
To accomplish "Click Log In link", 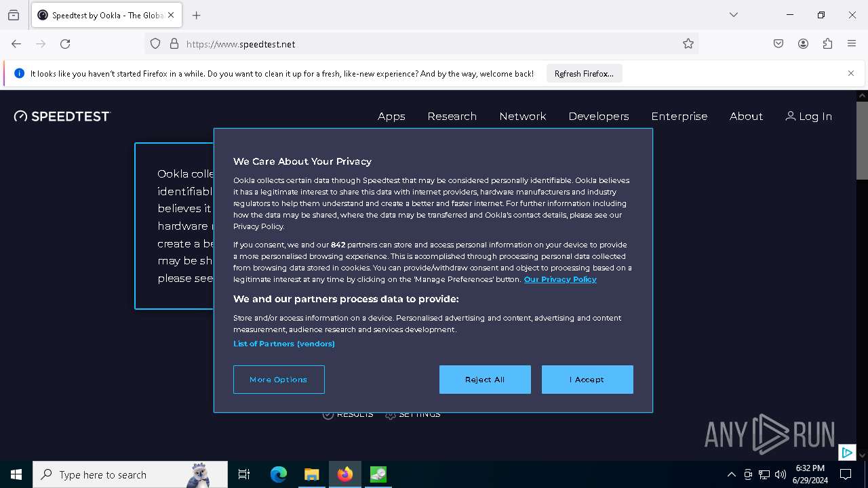I will click(x=808, y=116).
